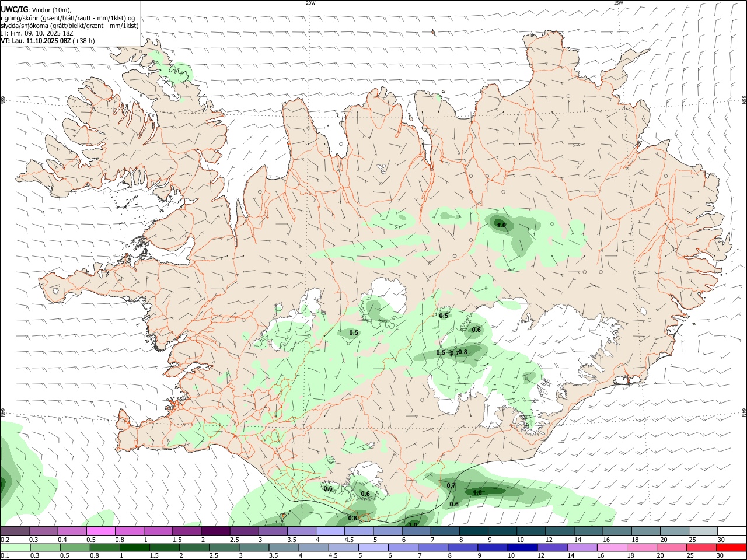This screenshot has height=560, width=747.
Task: Click the medium green 0.5 swatch in bottom scale
Action: 75,547
